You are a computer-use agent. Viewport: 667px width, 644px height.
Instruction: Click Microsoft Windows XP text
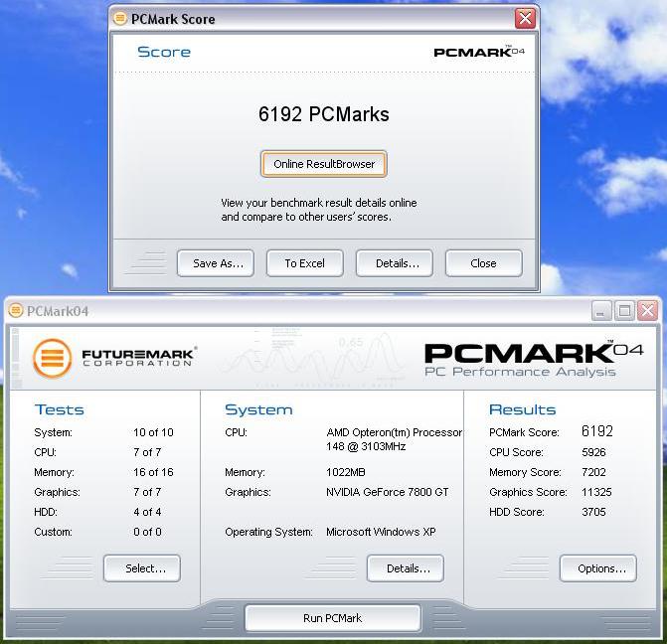tap(381, 532)
